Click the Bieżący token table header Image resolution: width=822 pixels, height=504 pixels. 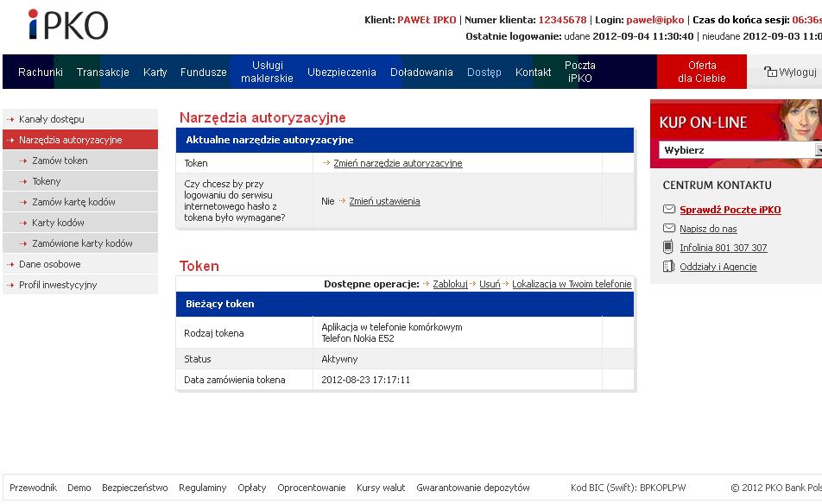[405, 304]
